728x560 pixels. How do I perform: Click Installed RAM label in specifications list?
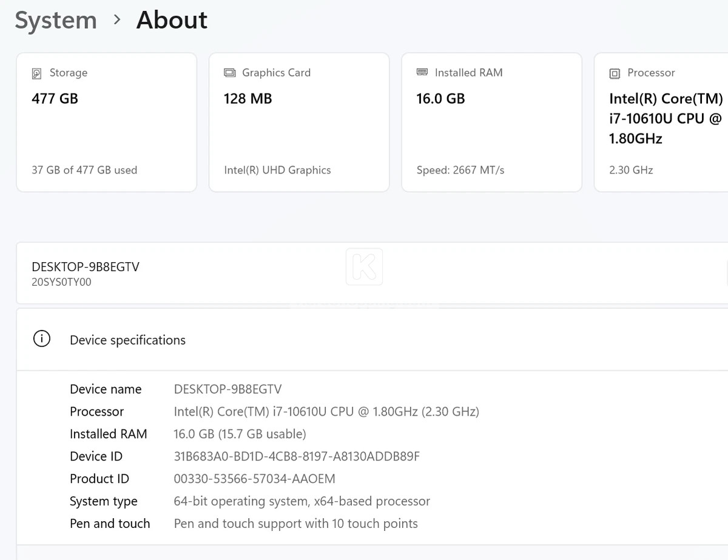[109, 434]
